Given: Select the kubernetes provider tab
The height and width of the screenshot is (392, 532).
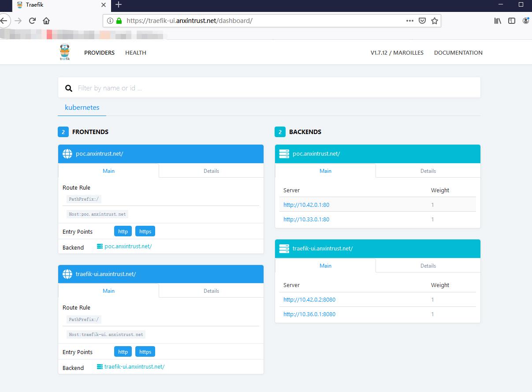Looking at the screenshot, I should (x=82, y=107).
